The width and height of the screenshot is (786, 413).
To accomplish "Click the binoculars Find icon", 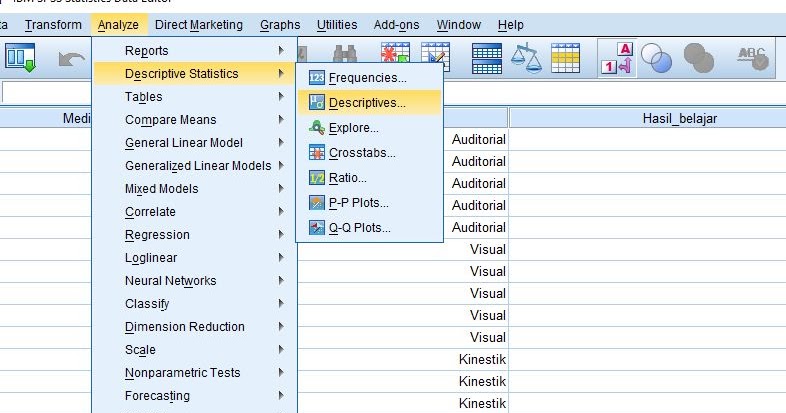I will tap(346, 58).
